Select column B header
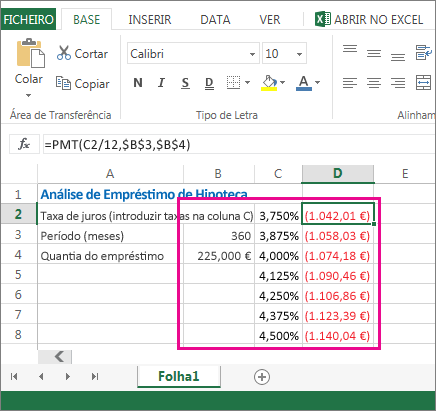 click(x=218, y=174)
